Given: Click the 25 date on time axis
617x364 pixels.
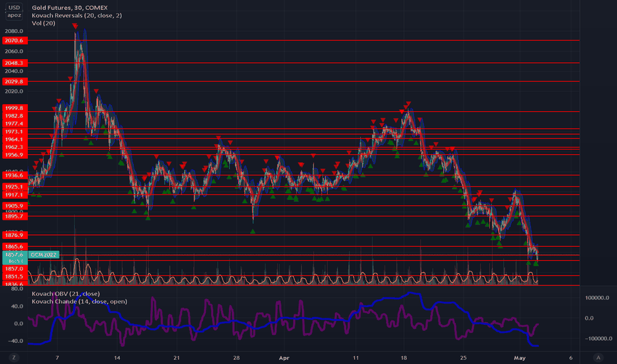Looking at the screenshot, I should tap(463, 357).
